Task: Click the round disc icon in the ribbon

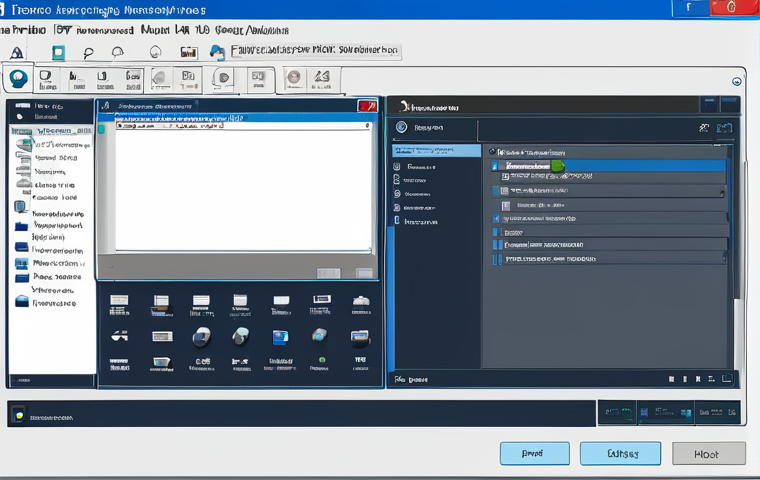Action: point(294,77)
